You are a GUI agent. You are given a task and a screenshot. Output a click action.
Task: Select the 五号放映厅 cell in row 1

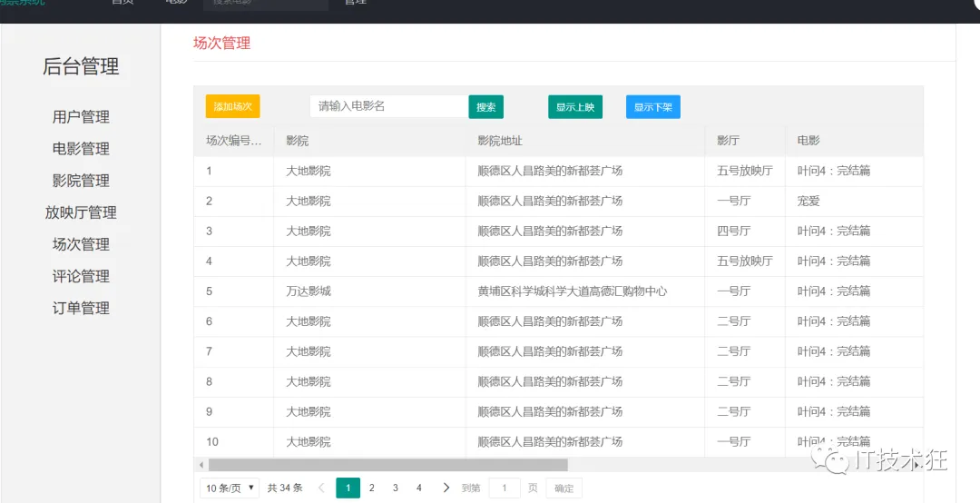point(745,171)
